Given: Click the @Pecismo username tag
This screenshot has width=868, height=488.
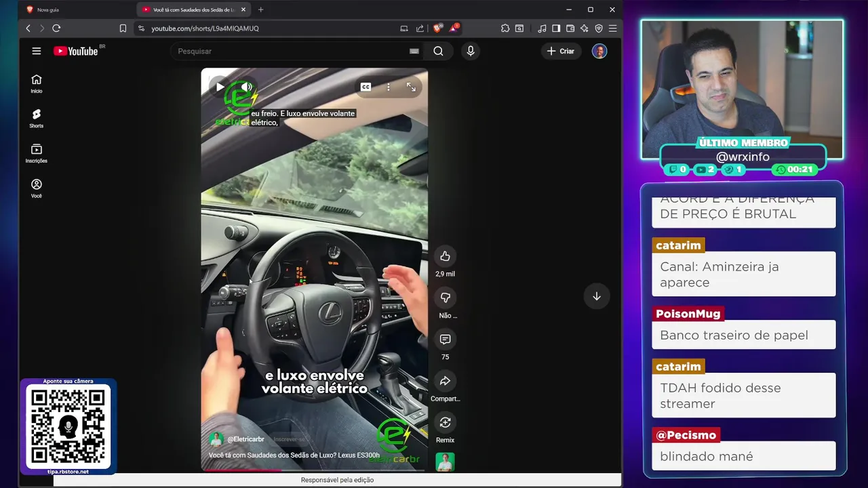Looking at the screenshot, I should (686, 435).
